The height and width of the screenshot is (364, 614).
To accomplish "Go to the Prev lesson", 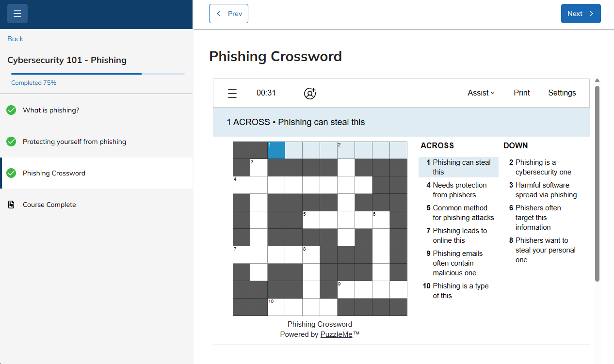I will click(228, 14).
